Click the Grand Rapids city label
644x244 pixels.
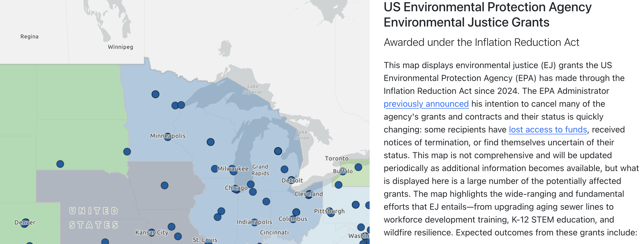coord(260,170)
